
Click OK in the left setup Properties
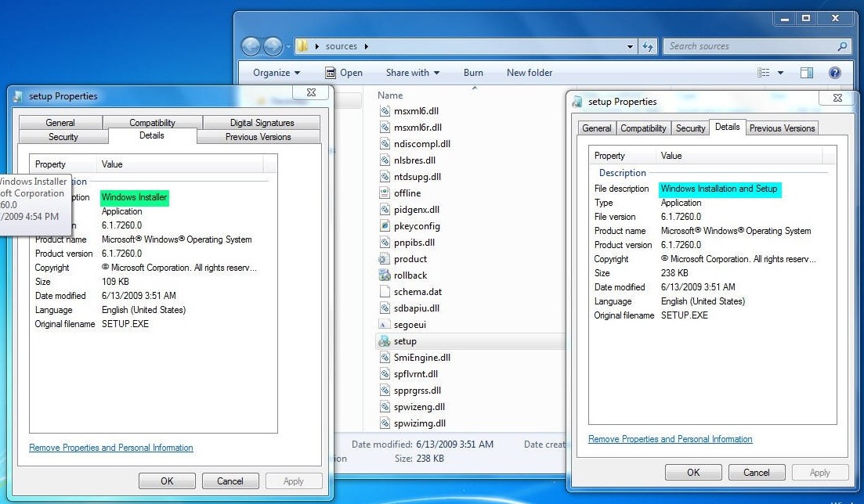pyautogui.click(x=167, y=481)
